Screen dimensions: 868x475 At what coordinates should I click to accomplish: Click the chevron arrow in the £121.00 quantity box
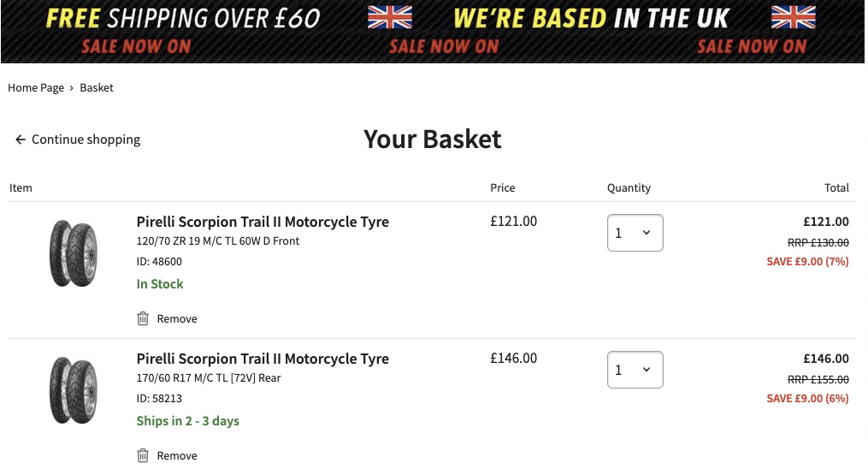click(x=646, y=233)
